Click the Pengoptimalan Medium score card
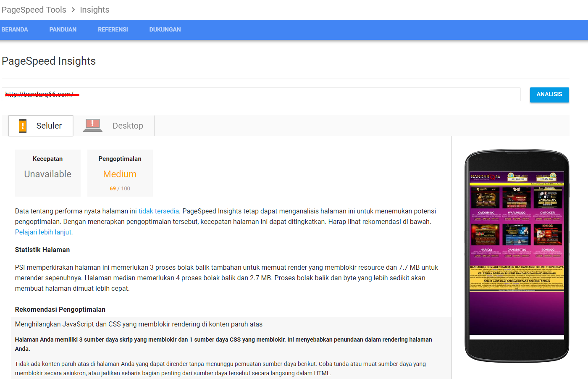This screenshot has height=379, width=588. pyautogui.click(x=120, y=173)
